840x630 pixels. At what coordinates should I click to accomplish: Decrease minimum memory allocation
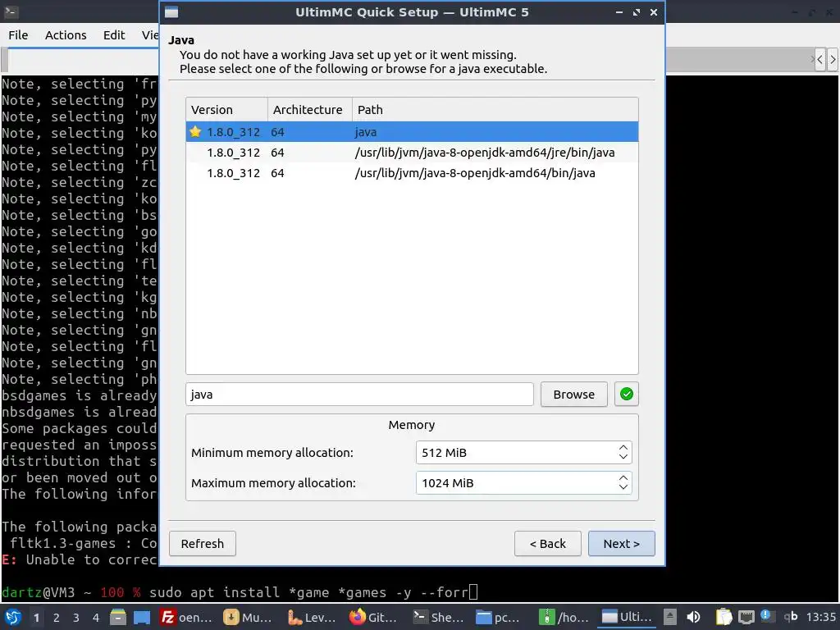[623, 457]
